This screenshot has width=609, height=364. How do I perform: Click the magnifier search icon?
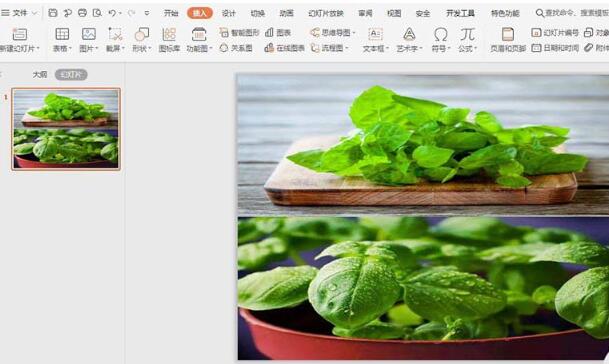coord(539,13)
